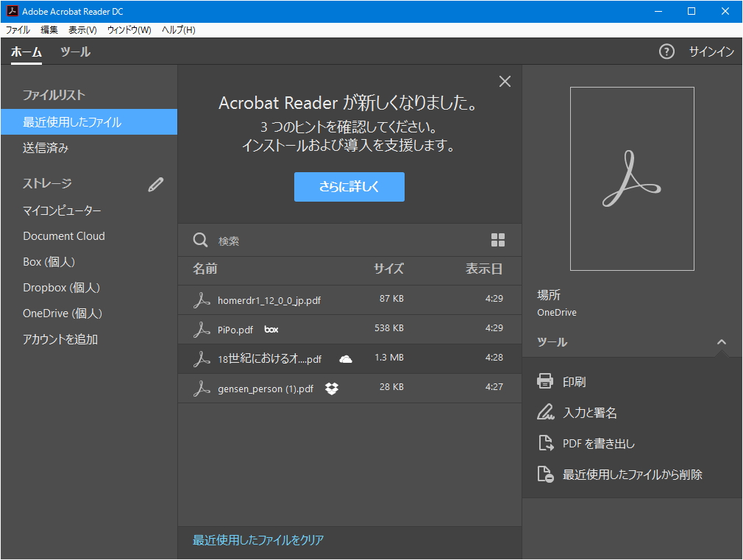The image size is (743, 560).
Task: Open the 入力と署名 tool icon
Action: 544,412
